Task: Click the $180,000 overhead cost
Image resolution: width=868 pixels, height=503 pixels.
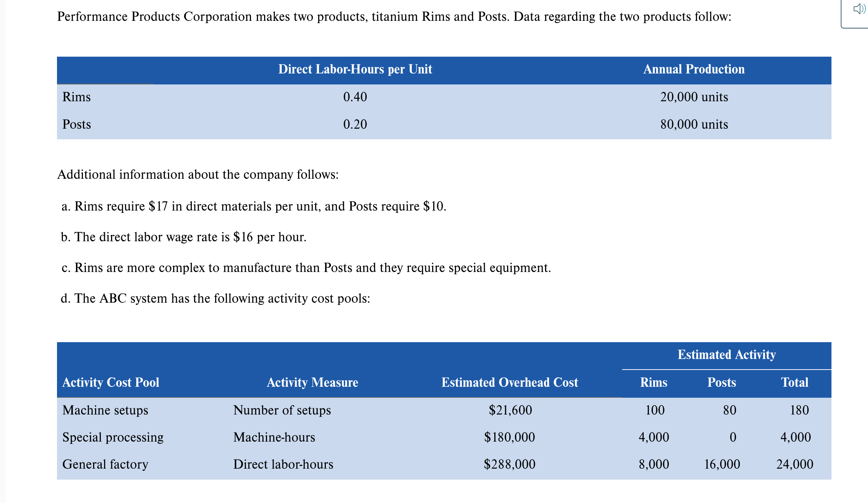Action: 510,437
